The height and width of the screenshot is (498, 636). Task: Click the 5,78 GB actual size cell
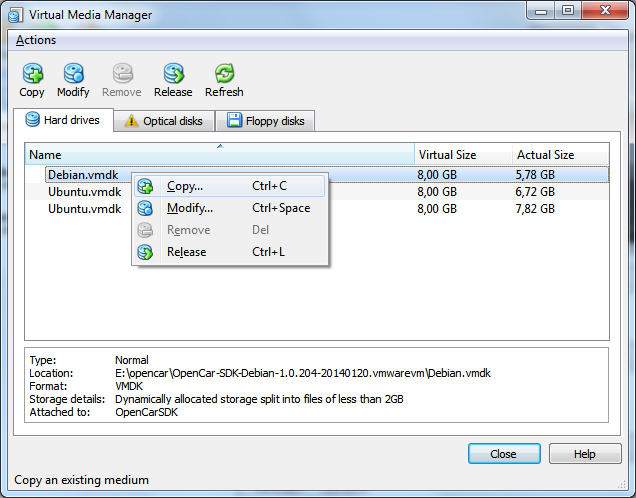coord(535,175)
